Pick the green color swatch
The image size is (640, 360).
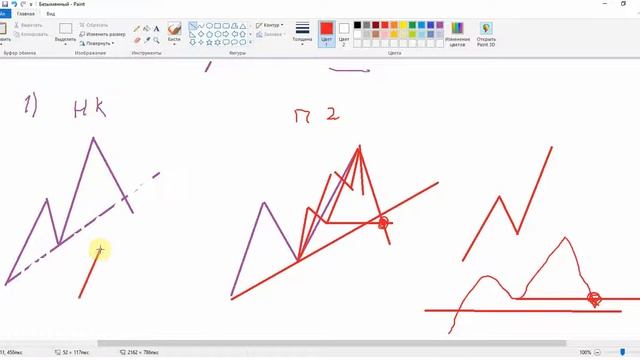tap(412, 25)
